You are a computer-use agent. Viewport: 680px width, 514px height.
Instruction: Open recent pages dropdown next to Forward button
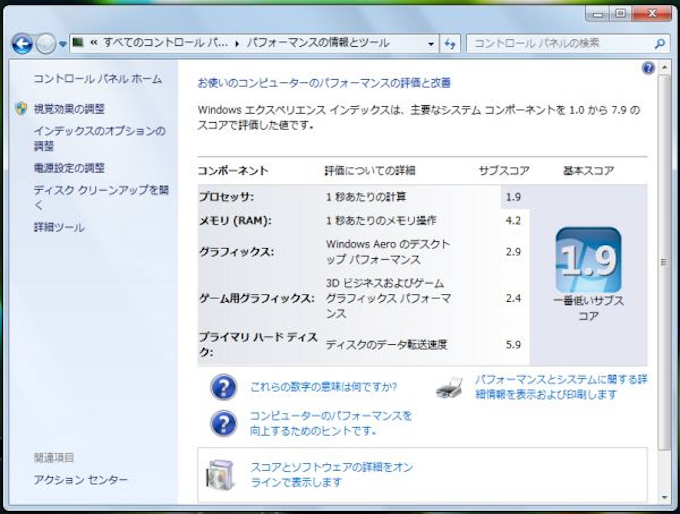(x=63, y=44)
